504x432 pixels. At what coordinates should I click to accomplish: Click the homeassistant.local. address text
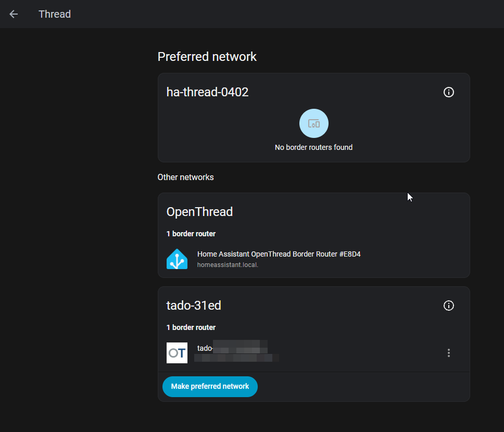click(228, 265)
